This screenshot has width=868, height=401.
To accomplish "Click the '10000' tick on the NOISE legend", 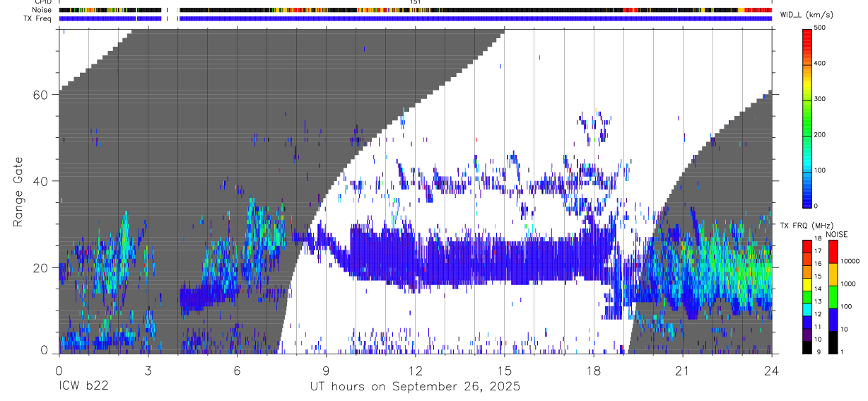I will pos(849,261).
